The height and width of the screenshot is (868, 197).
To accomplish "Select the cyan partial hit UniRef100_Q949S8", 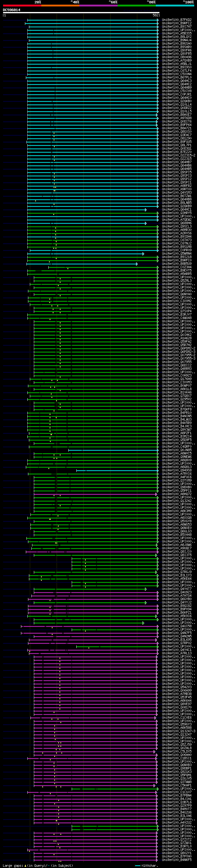I will click(177, 470).
